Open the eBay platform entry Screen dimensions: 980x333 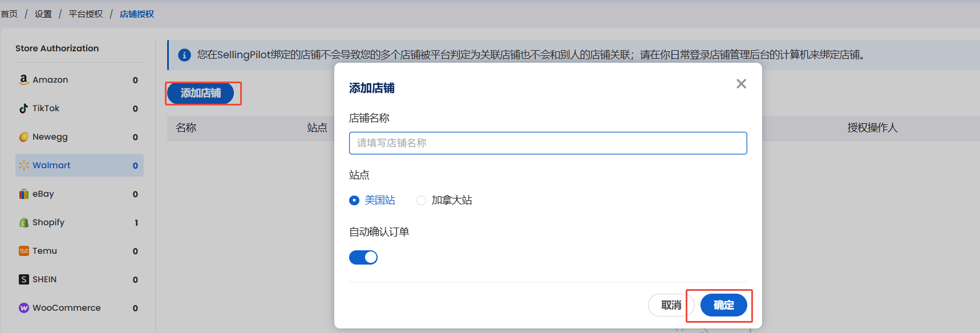pos(79,194)
